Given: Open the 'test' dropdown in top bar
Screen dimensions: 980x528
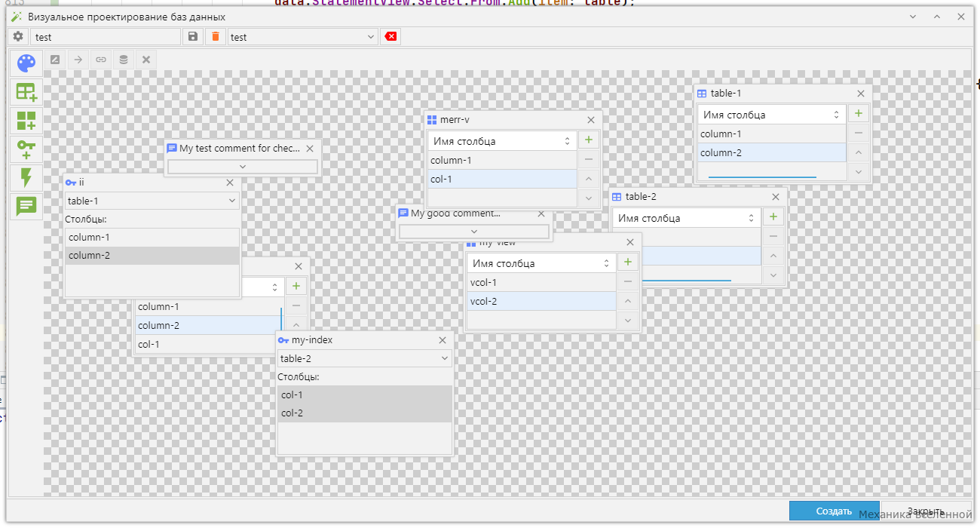Looking at the screenshot, I should [303, 36].
